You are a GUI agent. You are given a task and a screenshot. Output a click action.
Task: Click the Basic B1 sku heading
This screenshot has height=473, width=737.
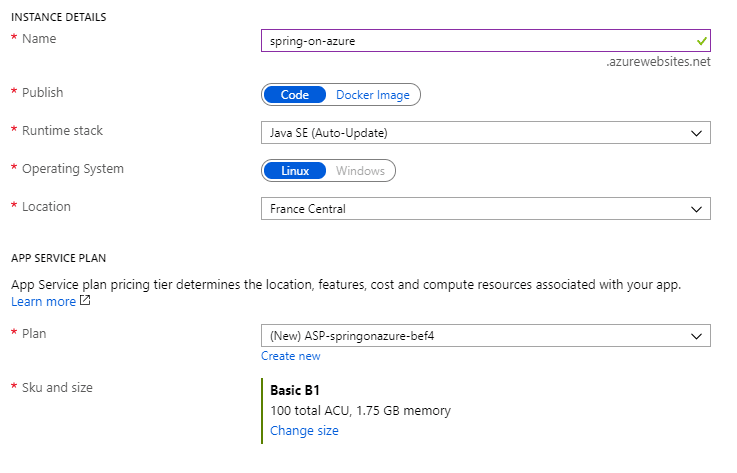(295, 390)
